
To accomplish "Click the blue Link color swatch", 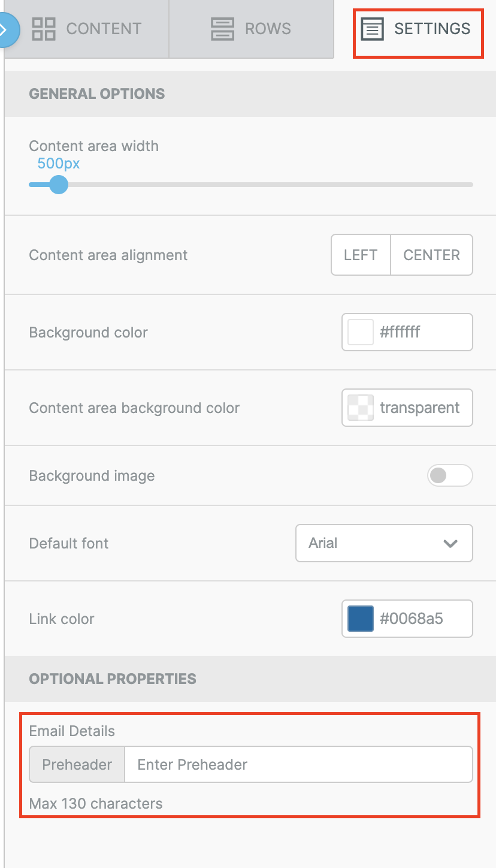I will 361,619.
